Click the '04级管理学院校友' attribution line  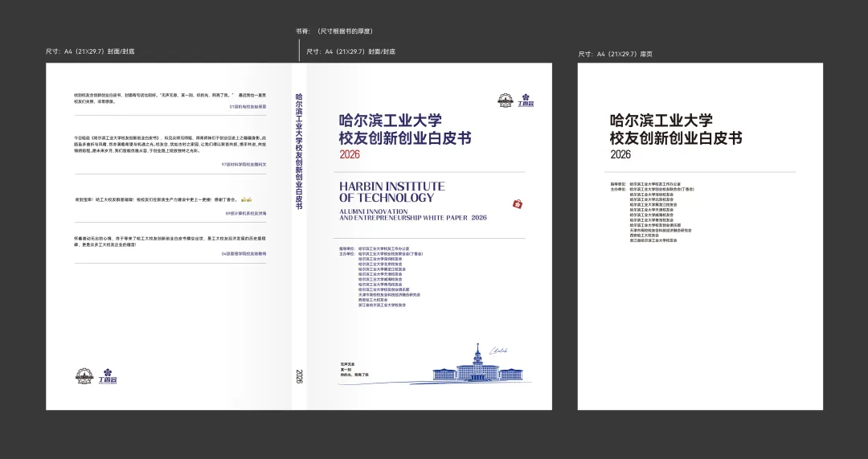click(x=244, y=253)
